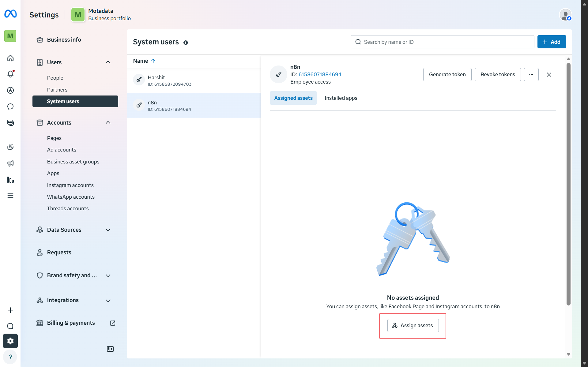
Task: Open Billing & payments external link icon
Action: pos(113,323)
